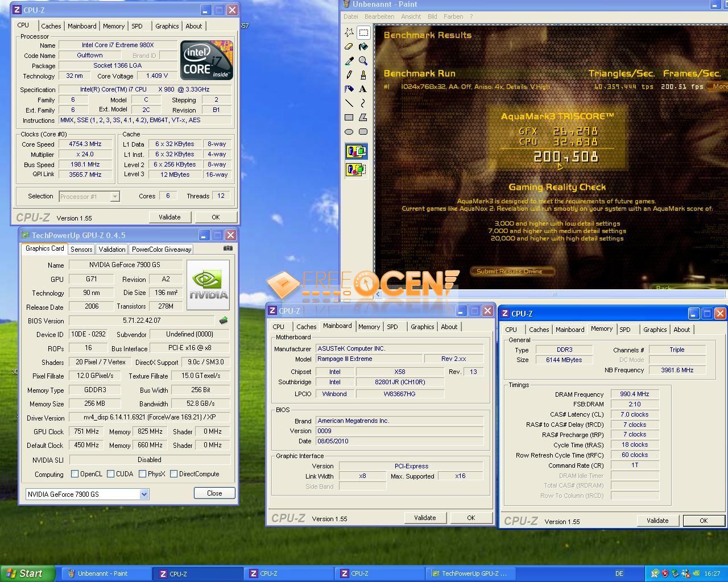This screenshot has width=728, height=582.
Task: Select the Polygon shape tool
Action: click(363, 117)
